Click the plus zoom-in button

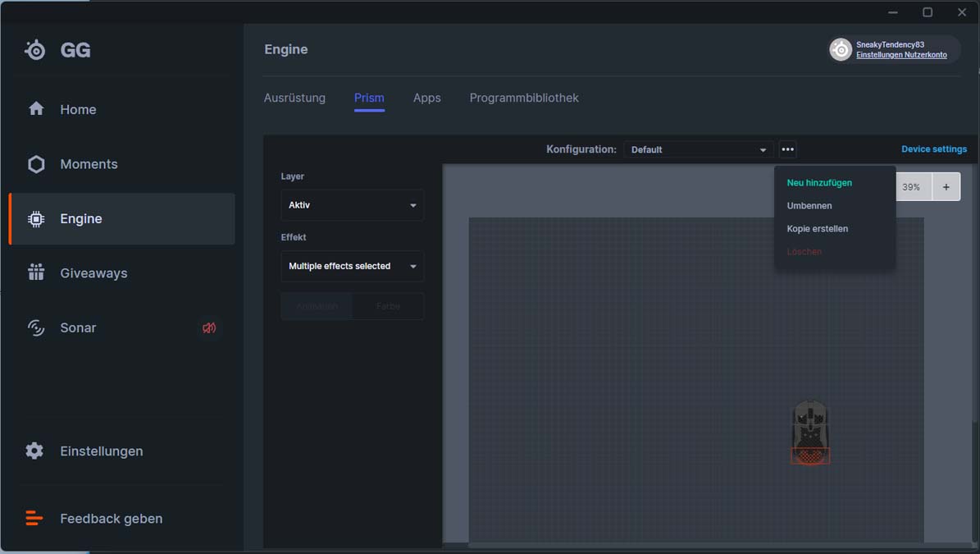click(946, 187)
